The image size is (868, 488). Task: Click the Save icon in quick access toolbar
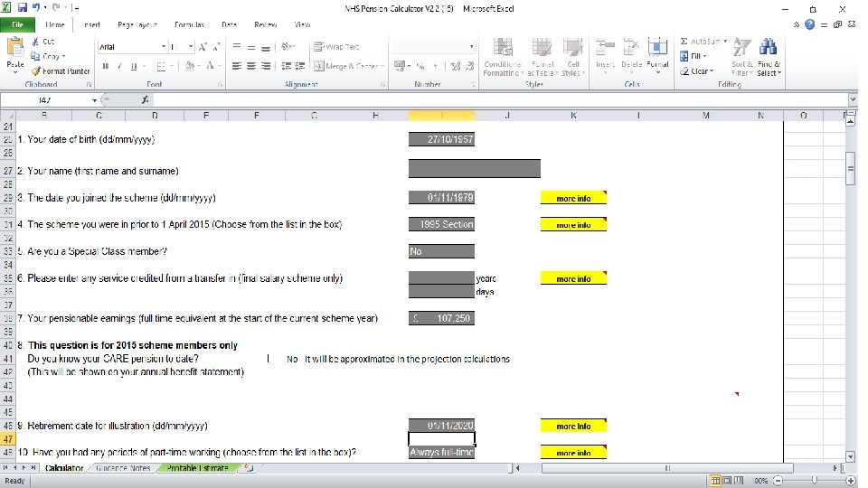click(23, 8)
